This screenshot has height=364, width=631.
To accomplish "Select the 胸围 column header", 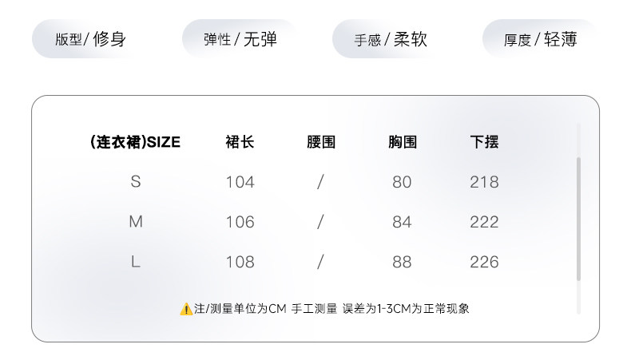I will click(x=403, y=143).
